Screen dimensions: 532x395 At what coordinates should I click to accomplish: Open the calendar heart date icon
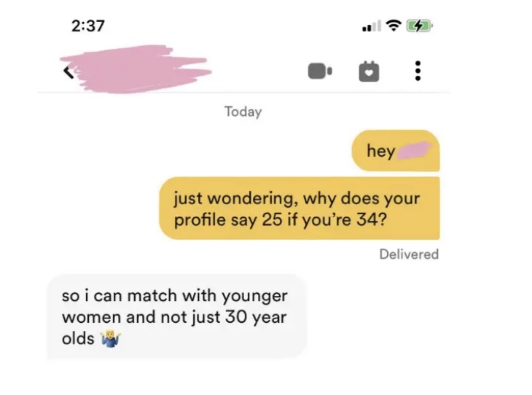coord(369,71)
